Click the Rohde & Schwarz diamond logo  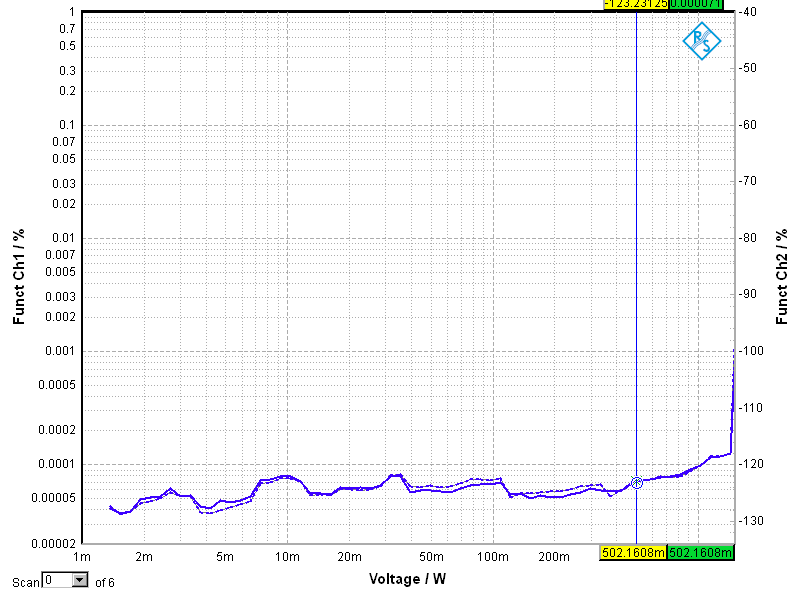tap(701, 40)
